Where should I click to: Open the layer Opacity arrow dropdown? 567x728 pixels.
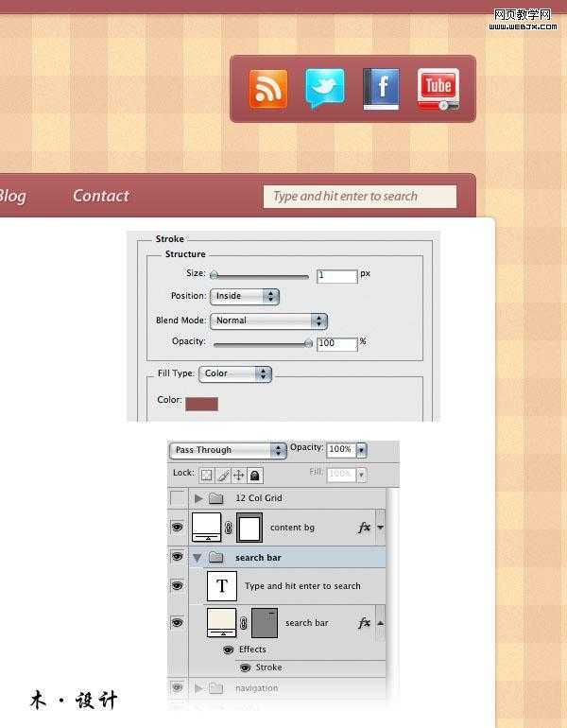361,449
